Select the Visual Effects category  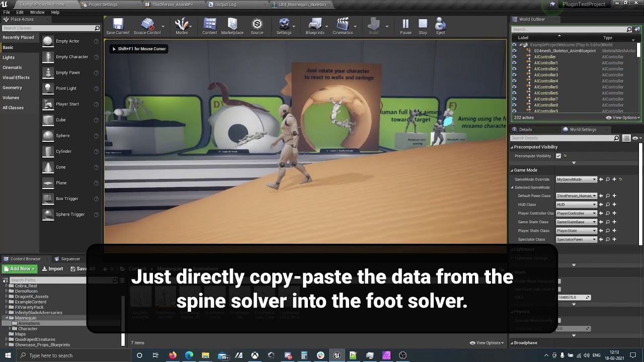tap(16, 77)
